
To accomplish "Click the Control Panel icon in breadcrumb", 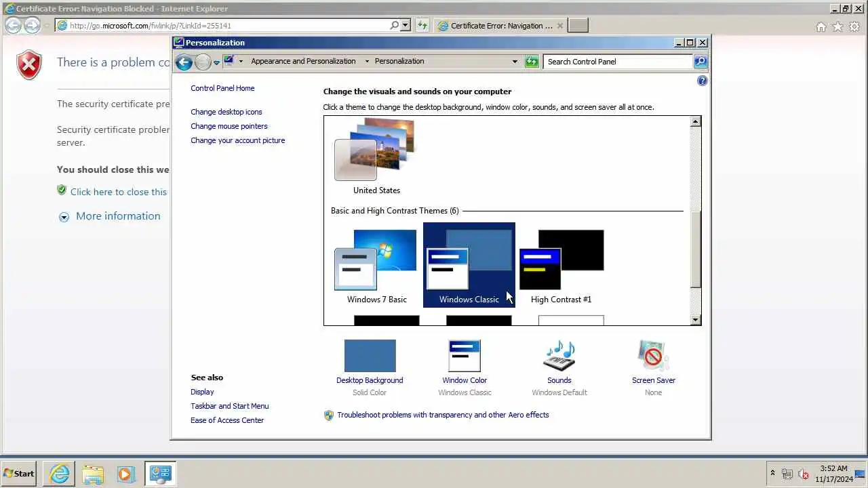I will tap(229, 61).
